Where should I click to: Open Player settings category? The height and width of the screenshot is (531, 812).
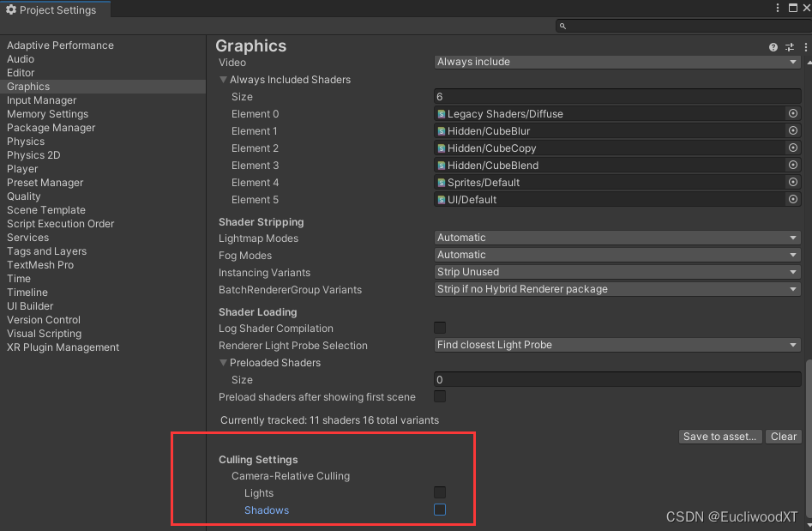[22, 169]
